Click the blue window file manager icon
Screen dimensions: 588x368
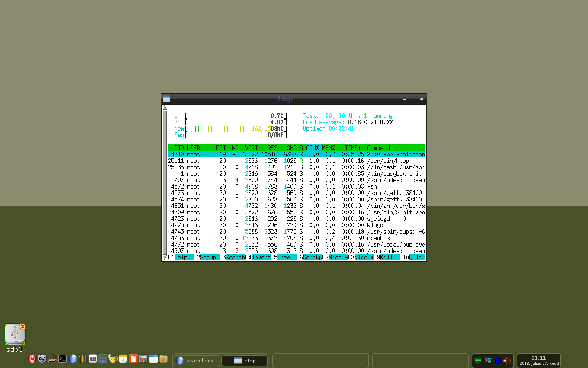pyautogui.click(x=153, y=359)
